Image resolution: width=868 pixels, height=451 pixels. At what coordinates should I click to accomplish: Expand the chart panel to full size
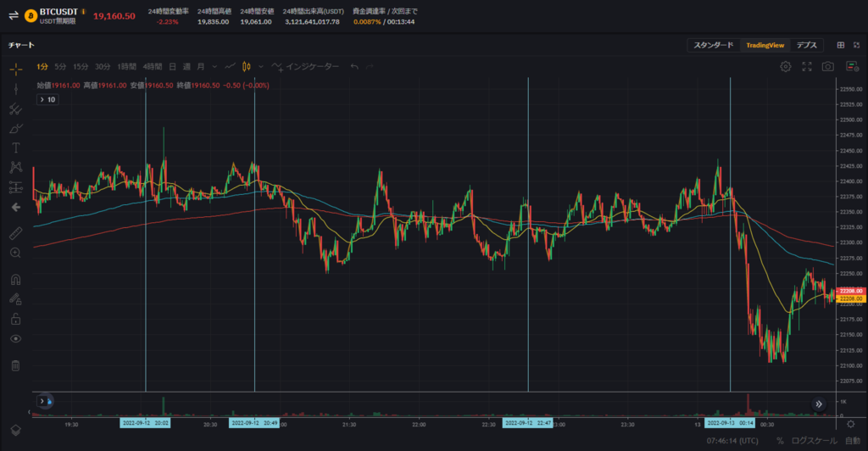[856, 45]
